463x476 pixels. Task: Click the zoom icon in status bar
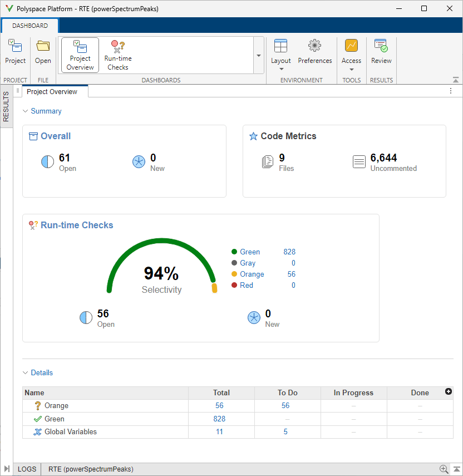click(x=444, y=469)
